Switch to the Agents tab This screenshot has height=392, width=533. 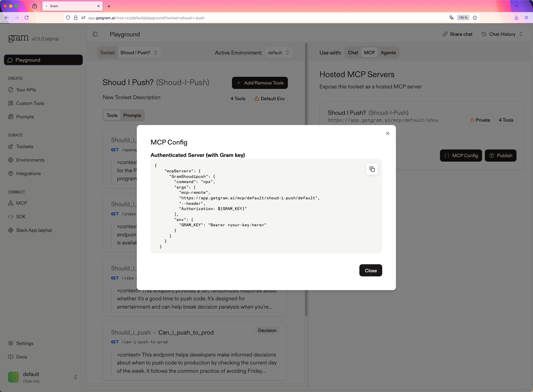[388, 53]
